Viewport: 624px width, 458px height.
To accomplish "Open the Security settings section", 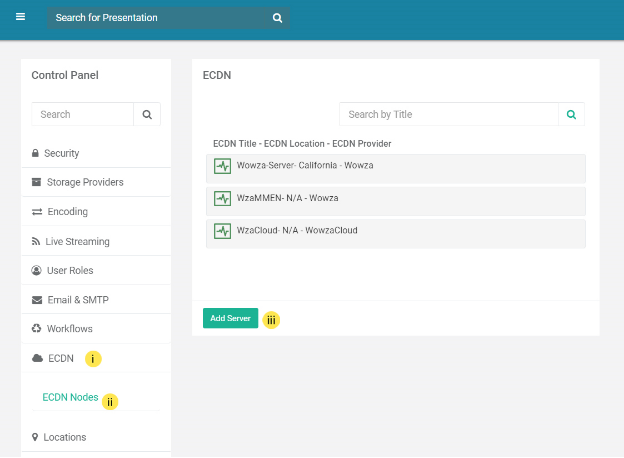I will pos(61,153).
